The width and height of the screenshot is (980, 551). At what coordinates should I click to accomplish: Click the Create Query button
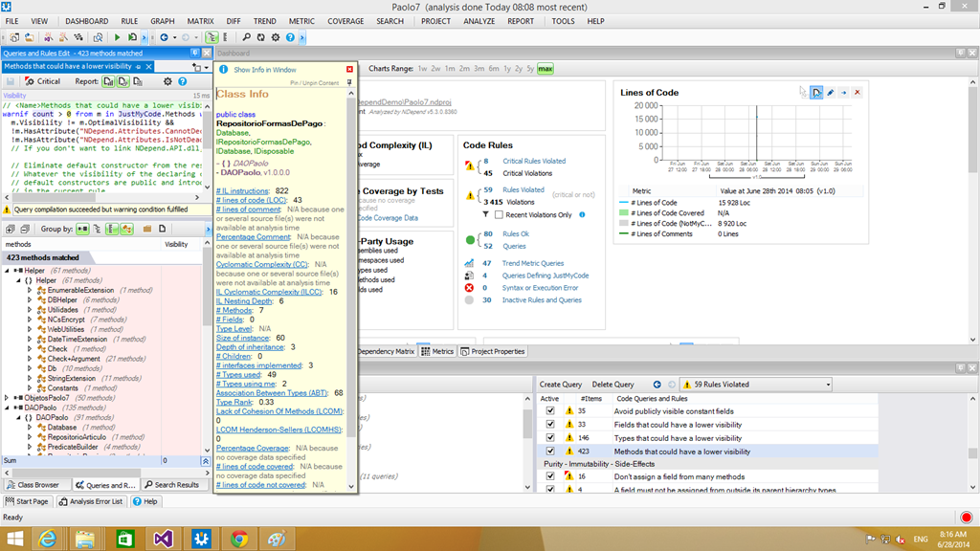click(x=562, y=385)
